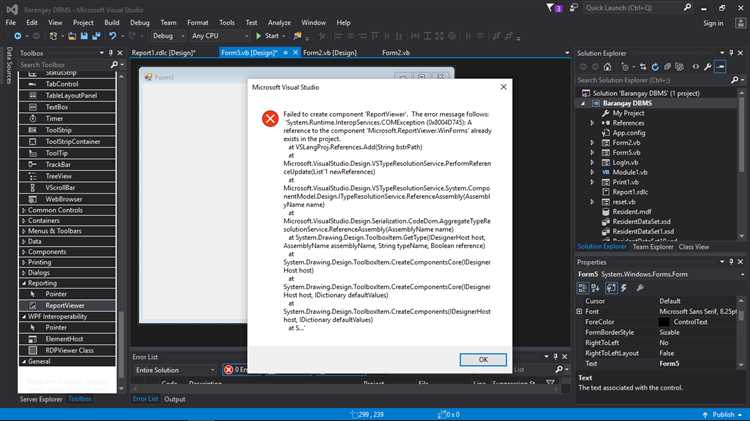Expand the References node
This screenshot has width=750, height=421.
[x=592, y=123]
